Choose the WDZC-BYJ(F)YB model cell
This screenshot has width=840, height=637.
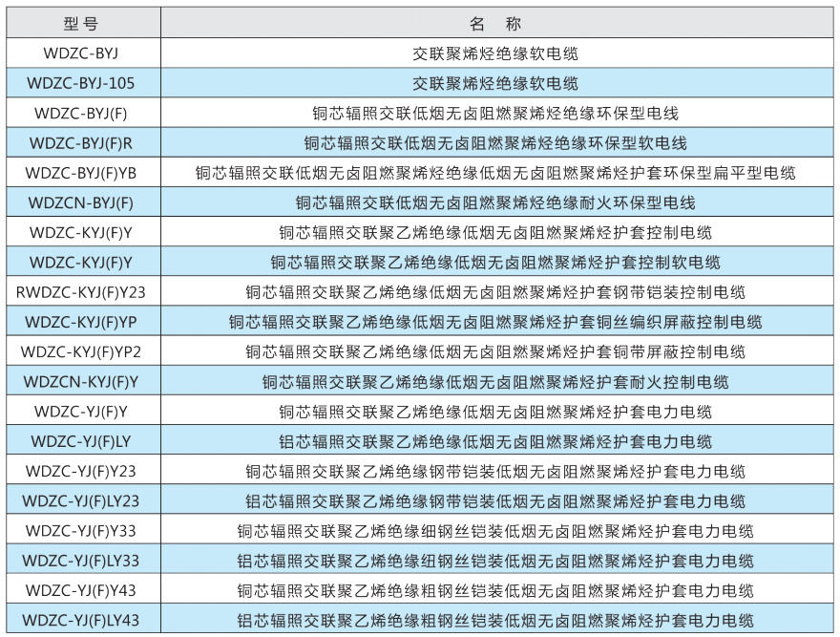[x=81, y=173]
